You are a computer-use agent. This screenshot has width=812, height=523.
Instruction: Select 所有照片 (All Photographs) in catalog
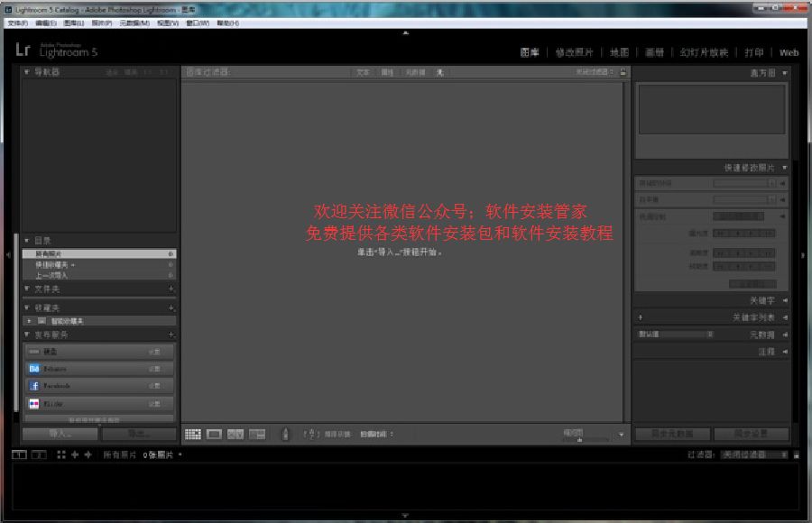[x=97, y=254]
